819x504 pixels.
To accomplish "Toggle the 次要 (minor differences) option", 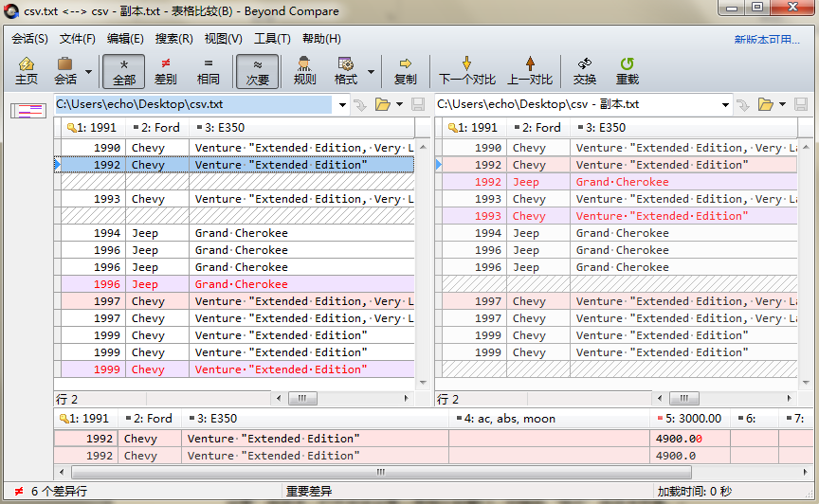I will click(x=257, y=71).
